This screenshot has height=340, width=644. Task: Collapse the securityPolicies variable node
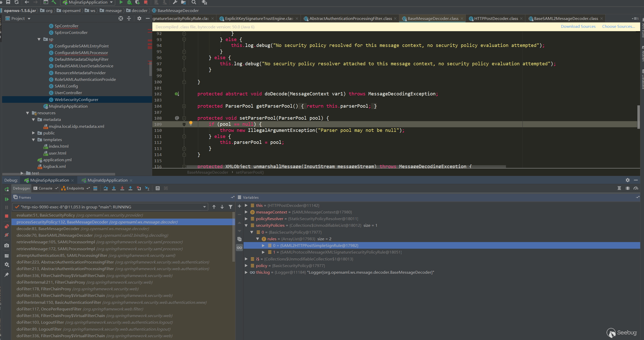(x=246, y=225)
